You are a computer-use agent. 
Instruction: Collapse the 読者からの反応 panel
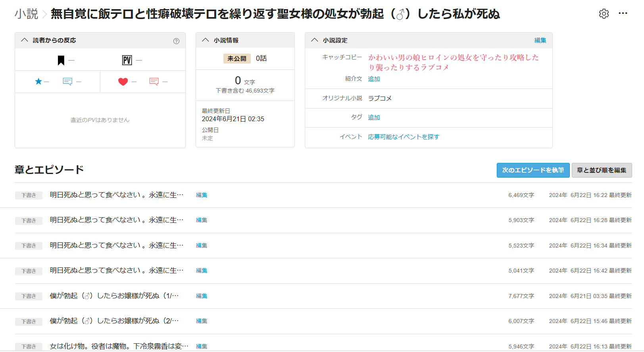[25, 40]
